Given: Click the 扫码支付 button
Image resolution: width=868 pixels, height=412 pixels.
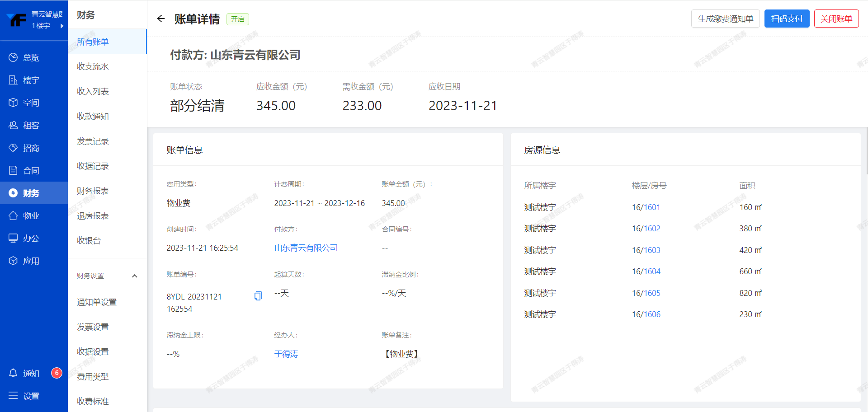Looking at the screenshot, I should coord(787,19).
